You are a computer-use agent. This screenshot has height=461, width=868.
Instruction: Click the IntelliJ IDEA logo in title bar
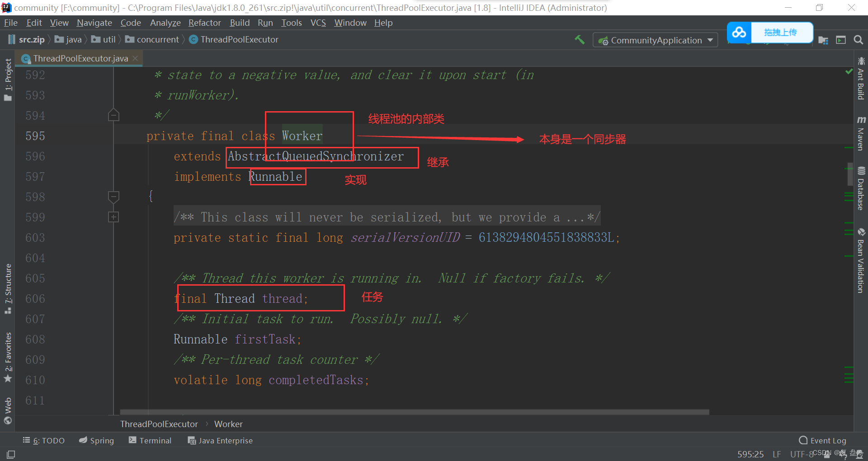tap(6, 8)
